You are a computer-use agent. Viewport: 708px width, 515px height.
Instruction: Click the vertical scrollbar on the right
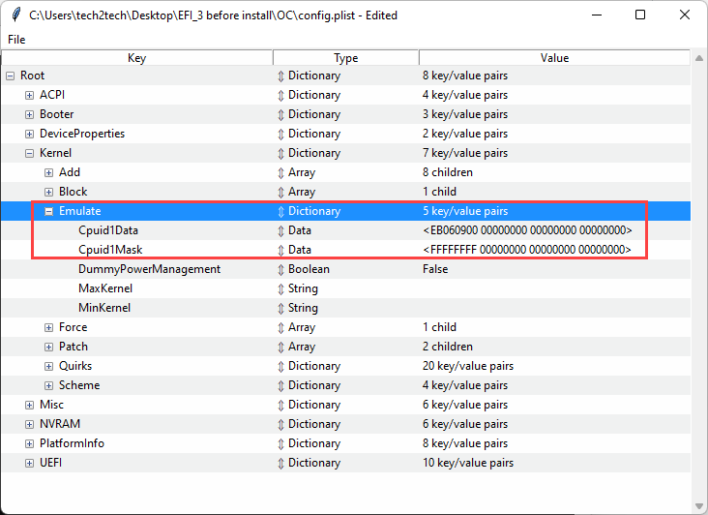698,280
